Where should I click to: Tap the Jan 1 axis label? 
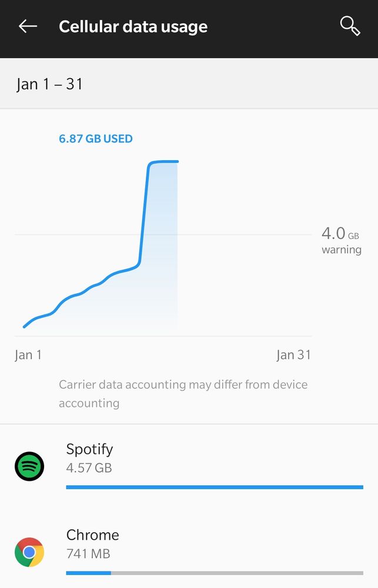(28, 355)
